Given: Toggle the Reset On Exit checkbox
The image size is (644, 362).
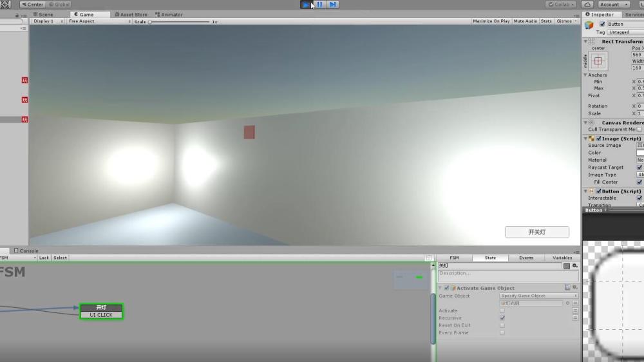Looking at the screenshot, I should tap(502, 325).
